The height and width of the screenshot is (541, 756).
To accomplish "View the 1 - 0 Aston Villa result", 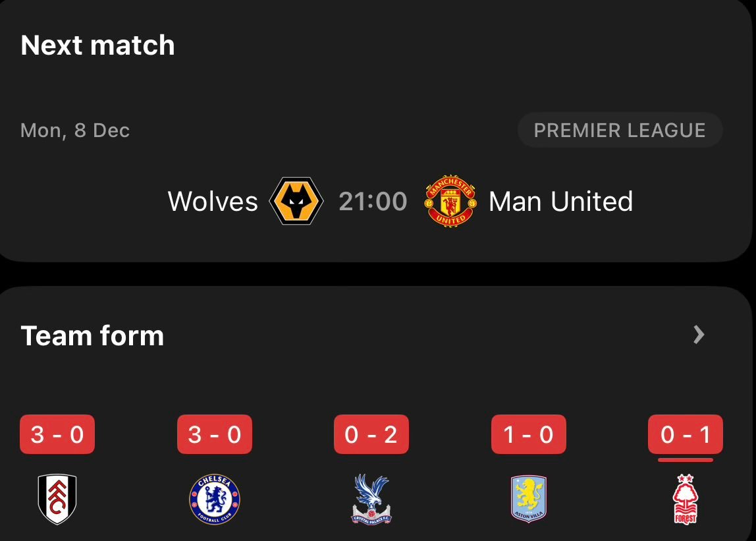I will point(528,435).
